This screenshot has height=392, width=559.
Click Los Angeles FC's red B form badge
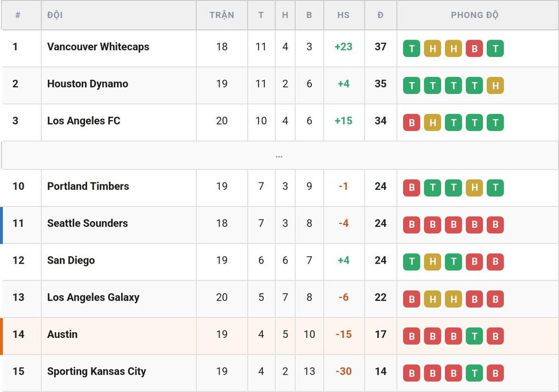pos(411,122)
